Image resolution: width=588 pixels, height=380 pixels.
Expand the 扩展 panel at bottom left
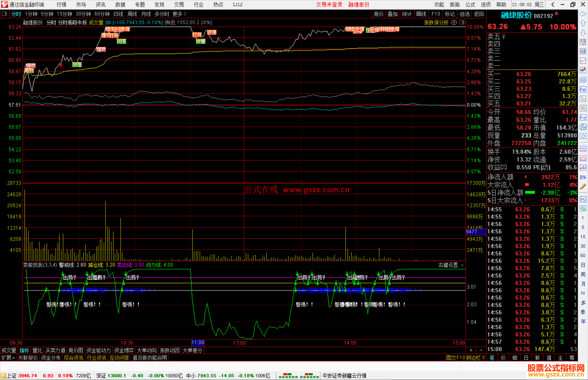click(8, 358)
